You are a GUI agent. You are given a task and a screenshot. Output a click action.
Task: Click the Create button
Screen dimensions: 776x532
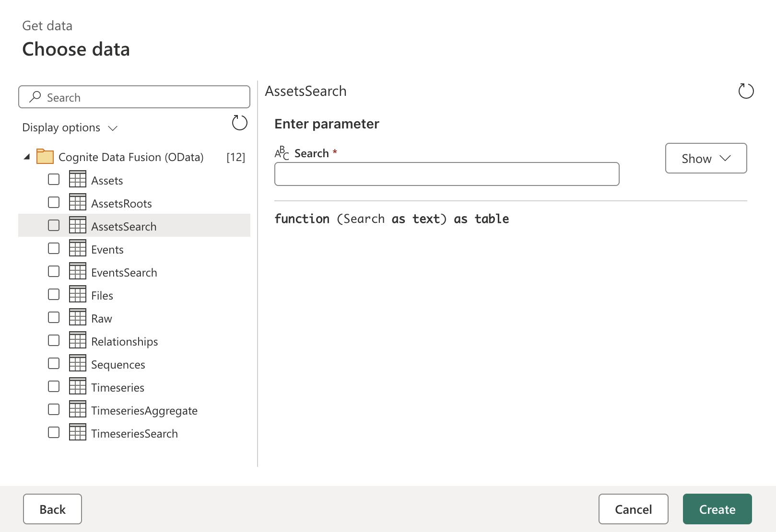pyautogui.click(x=717, y=509)
